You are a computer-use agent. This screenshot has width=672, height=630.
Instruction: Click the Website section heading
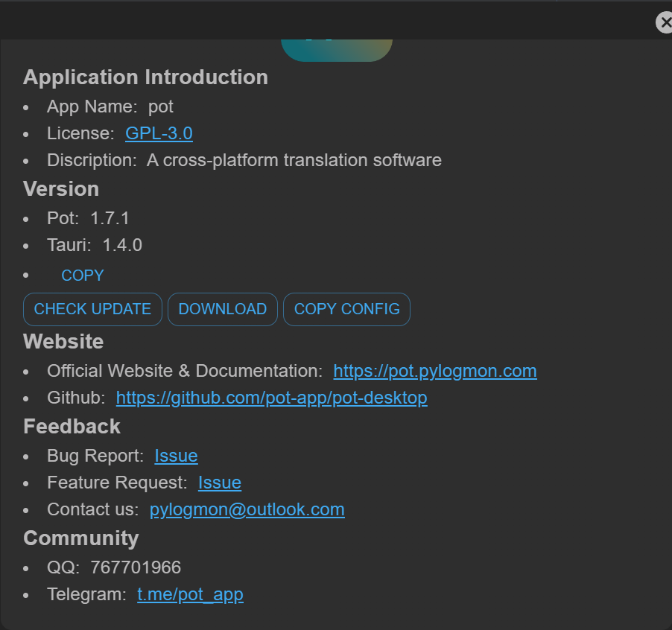point(63,341)
